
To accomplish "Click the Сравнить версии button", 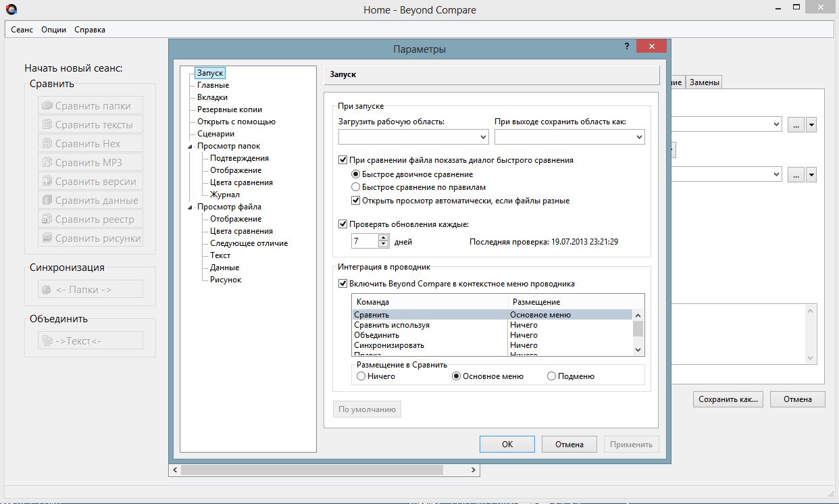I will (91, 181).
